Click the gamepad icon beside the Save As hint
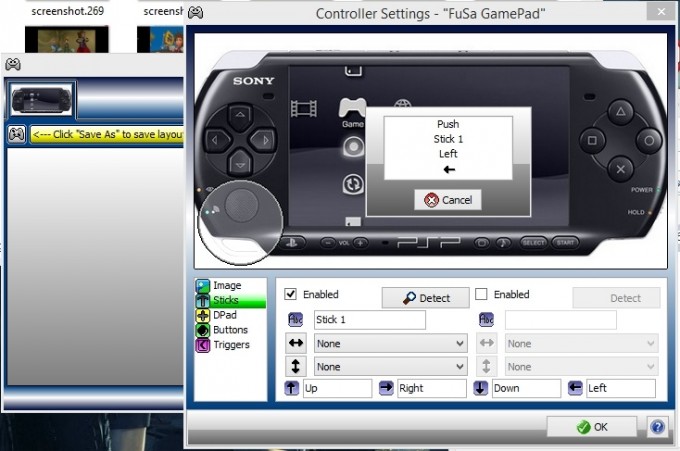The image size is (680, 451). point(17,134)
